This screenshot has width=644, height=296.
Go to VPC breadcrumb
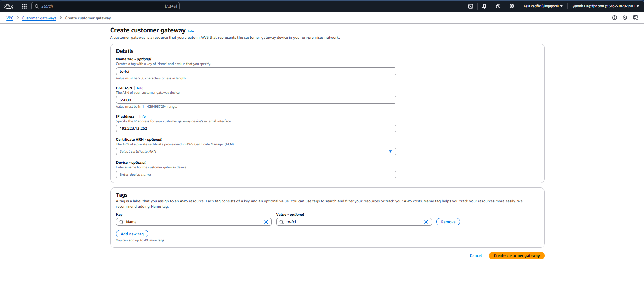point(10,18)
